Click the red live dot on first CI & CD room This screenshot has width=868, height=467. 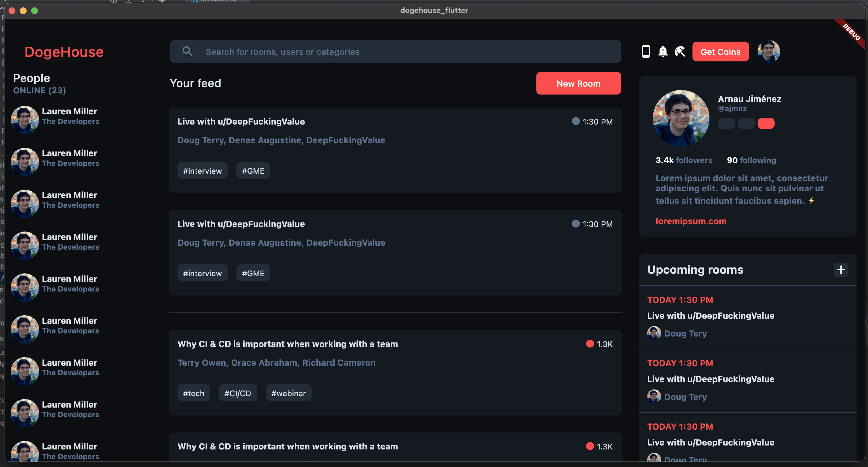[x=590, y=344]
